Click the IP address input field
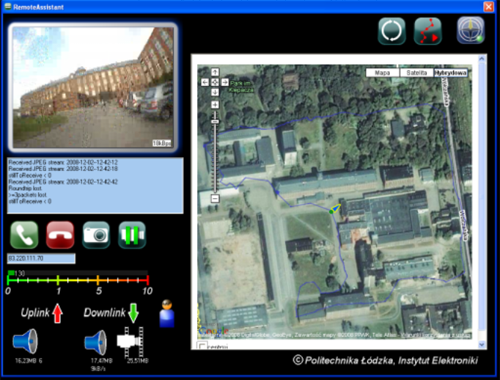This screenshot has height=380, width=500. [x=41, y=258]
